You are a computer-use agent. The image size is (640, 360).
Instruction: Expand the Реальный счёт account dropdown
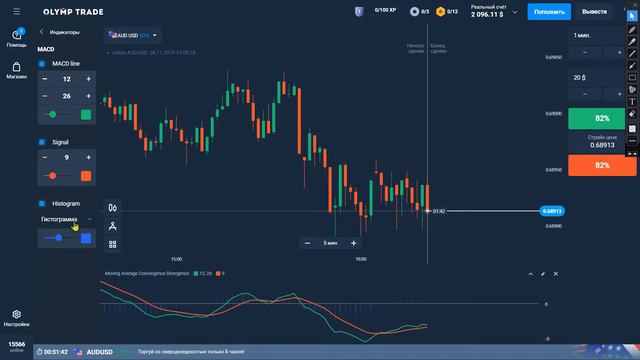coord(515,12)
